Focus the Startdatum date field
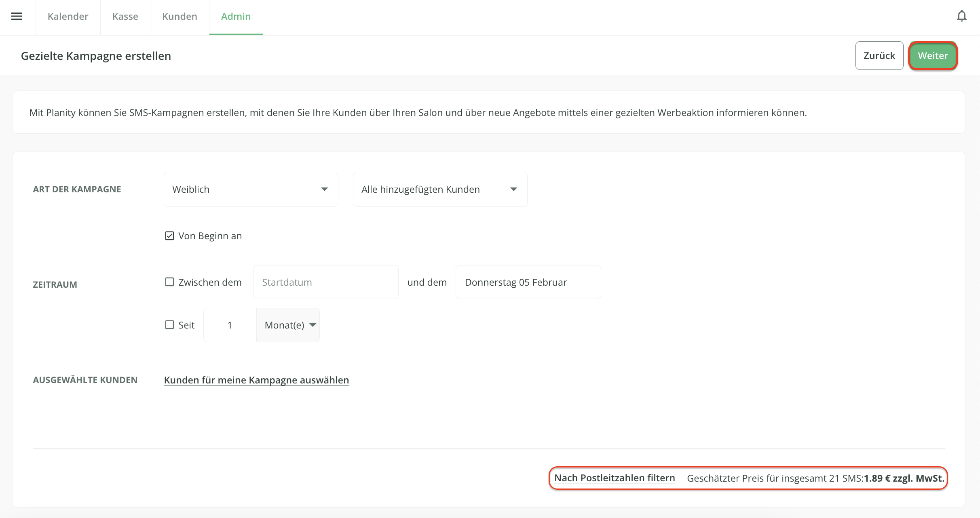The width and height of the screenshot is (980, 518). (x=325, y=282)
